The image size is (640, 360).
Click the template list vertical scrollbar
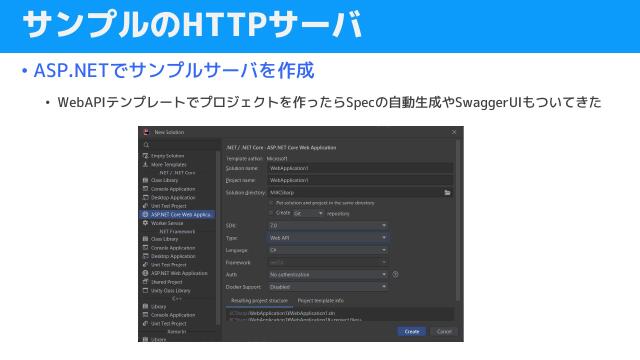point(218,238)
